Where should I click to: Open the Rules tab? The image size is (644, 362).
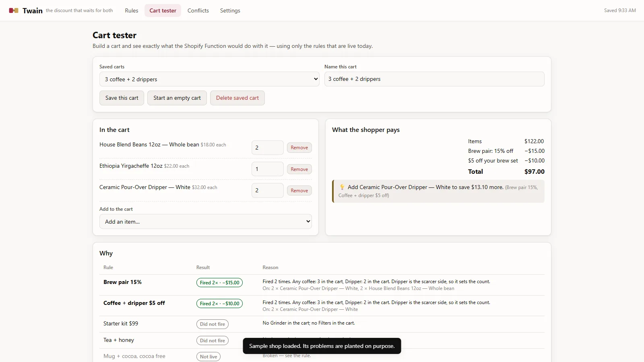tap(132, 10)
